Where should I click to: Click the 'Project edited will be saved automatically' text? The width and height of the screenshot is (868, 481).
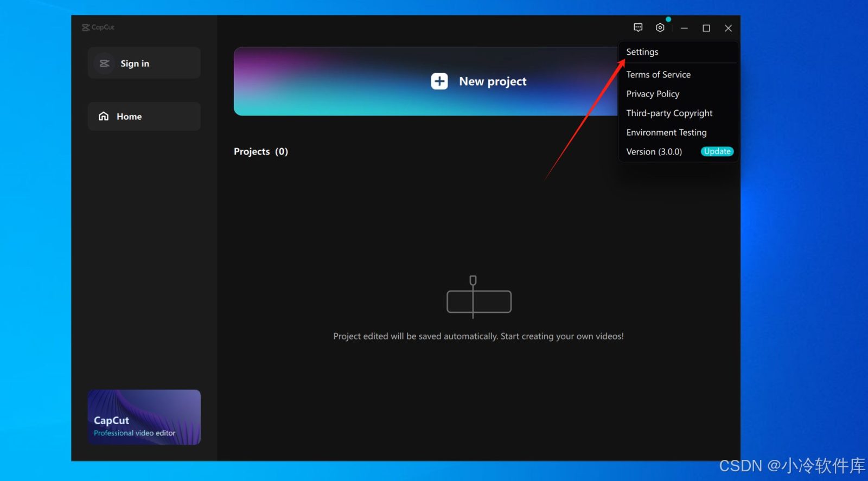(x=478, y=336)
